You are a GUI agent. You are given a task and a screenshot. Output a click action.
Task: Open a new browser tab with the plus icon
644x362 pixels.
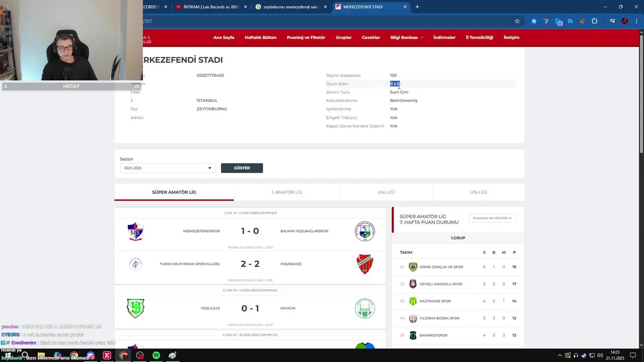point(417,7)
